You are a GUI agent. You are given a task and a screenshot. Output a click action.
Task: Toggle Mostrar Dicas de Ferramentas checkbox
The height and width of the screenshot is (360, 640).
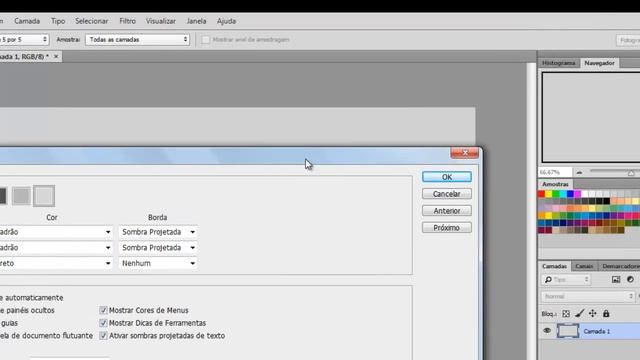(103, 323)
